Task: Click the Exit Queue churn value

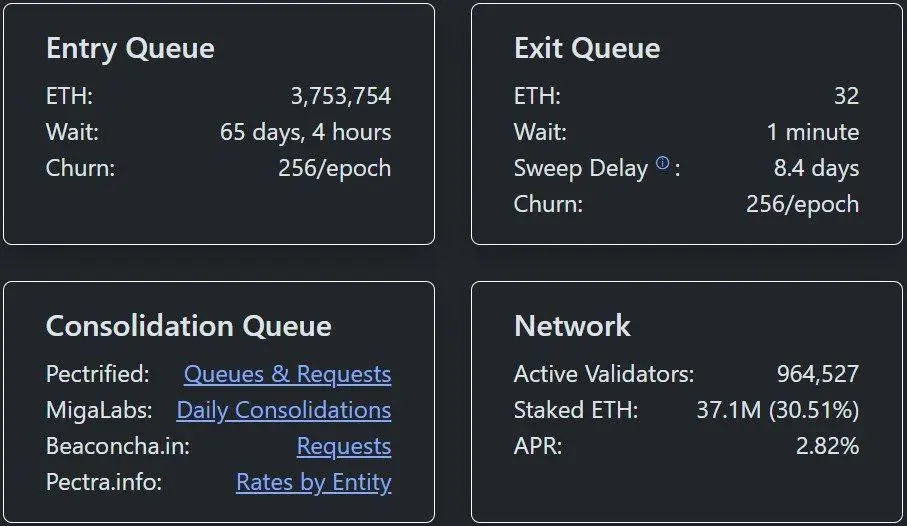Action: point(802,204)
